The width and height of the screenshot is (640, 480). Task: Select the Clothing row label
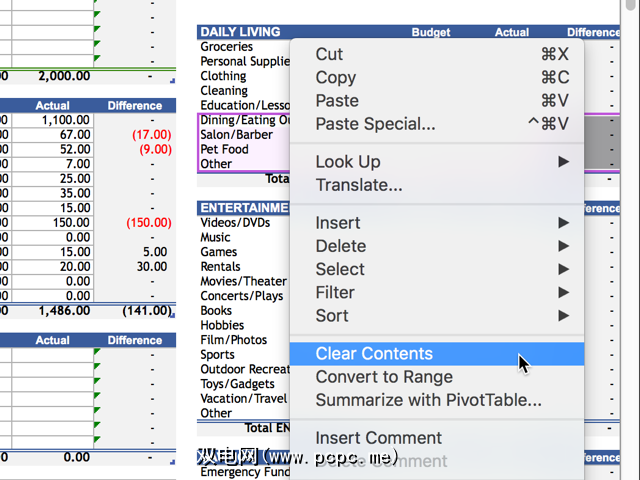223,76
